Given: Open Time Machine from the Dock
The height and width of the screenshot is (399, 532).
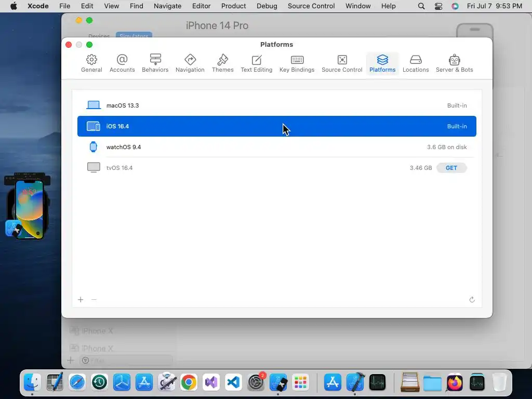Looking at the screenshot, I should click(x=99, y=382).
